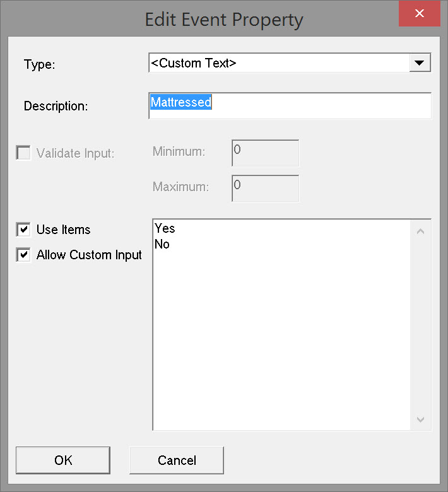This screenshot has height=492, width=448.
Task: Click the Type: label
Action: point(40,64)
